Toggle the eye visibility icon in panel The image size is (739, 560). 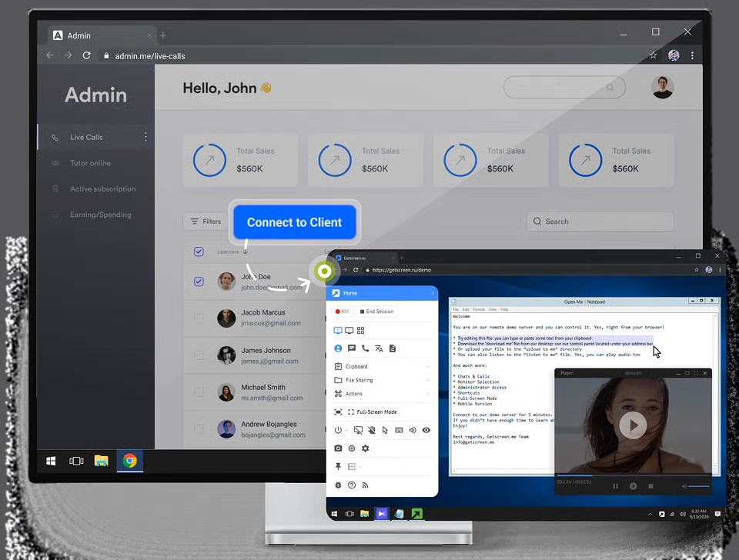pos(426,430)
